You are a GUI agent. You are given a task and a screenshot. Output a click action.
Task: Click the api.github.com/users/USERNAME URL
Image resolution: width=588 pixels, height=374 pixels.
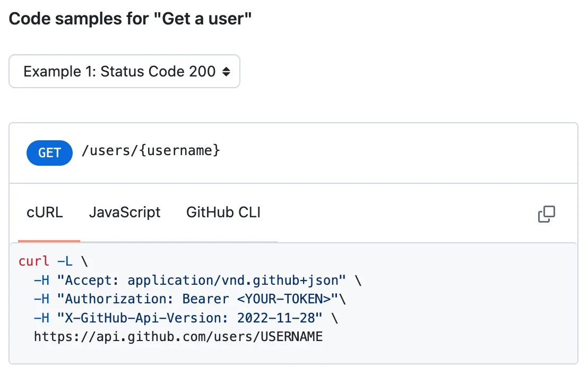tap(177, 336)
